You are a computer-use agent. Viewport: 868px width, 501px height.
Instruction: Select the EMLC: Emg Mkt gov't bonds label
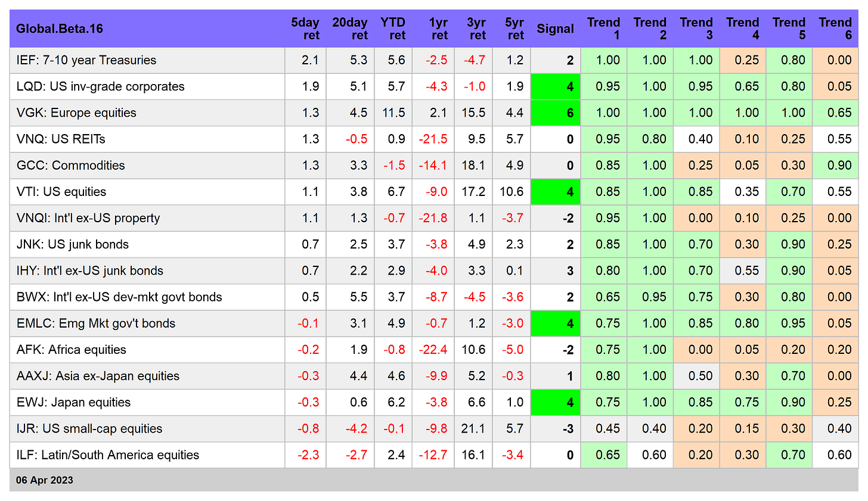coord(96,323)
